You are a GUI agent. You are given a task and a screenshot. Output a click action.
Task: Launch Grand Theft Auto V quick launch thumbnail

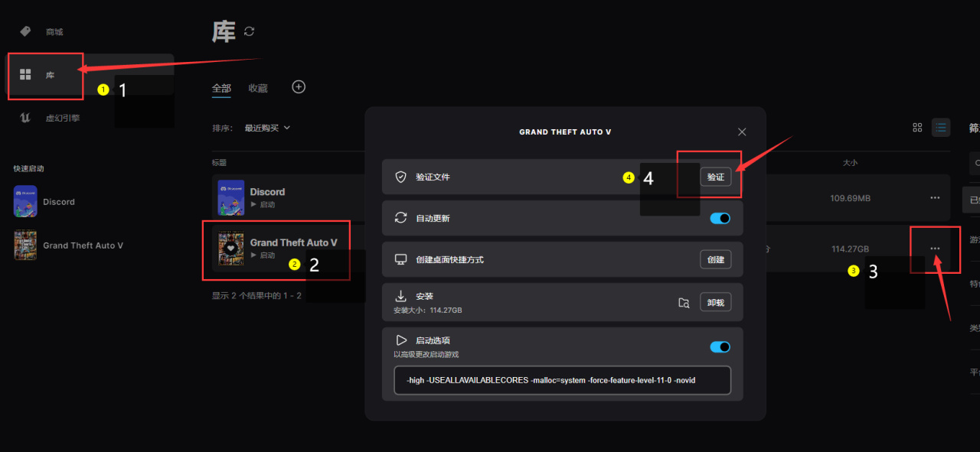(x=25, y=245)
